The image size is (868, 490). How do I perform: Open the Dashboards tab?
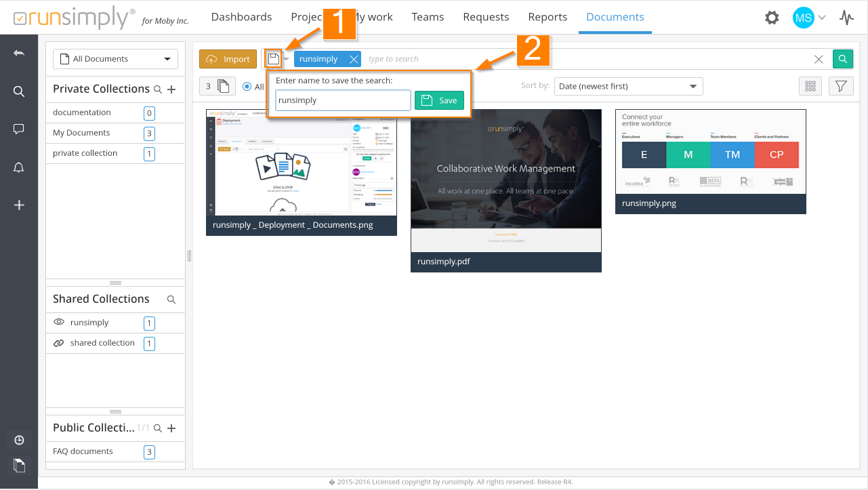[x=241, y=17]
